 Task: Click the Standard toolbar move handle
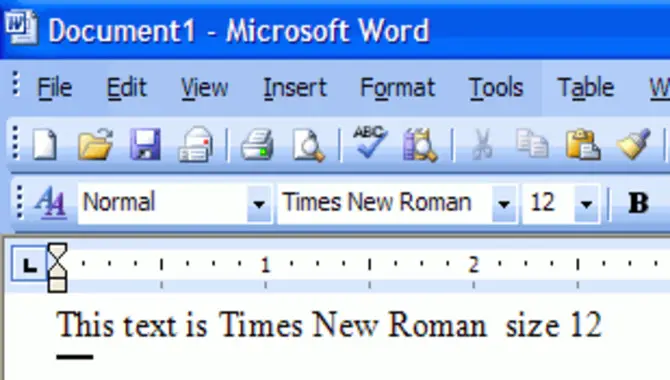15,143
